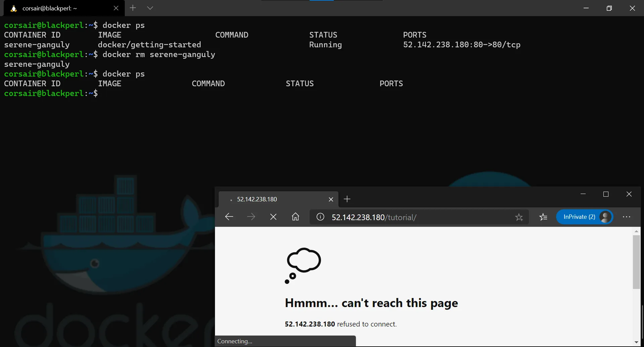Click the browser forward arrow button

coord(251,217)
